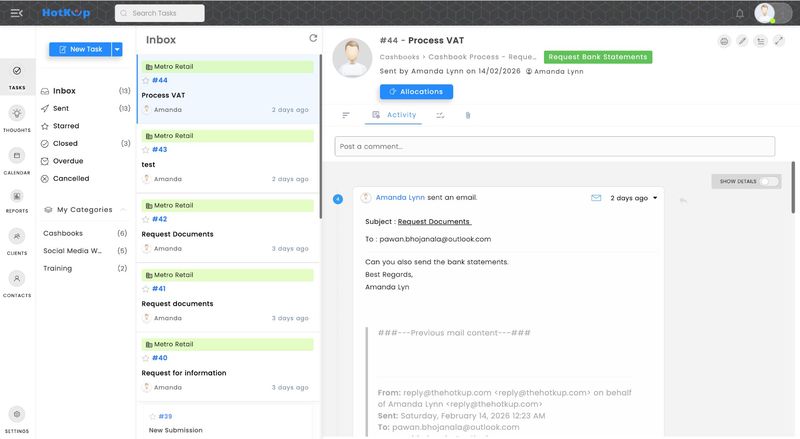The width and height of the screenshot is (800, 439).
Task: Open the Contacts section
Action: pos(17,284)
